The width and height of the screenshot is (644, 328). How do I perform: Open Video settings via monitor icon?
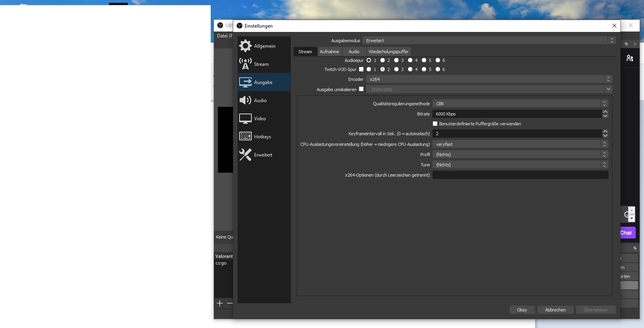(x=245, y=118)
